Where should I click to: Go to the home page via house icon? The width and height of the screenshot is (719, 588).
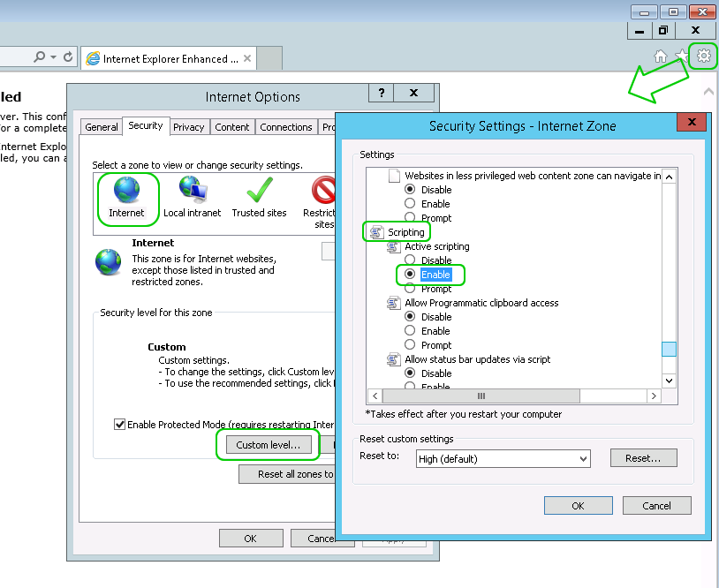[661, 57]
